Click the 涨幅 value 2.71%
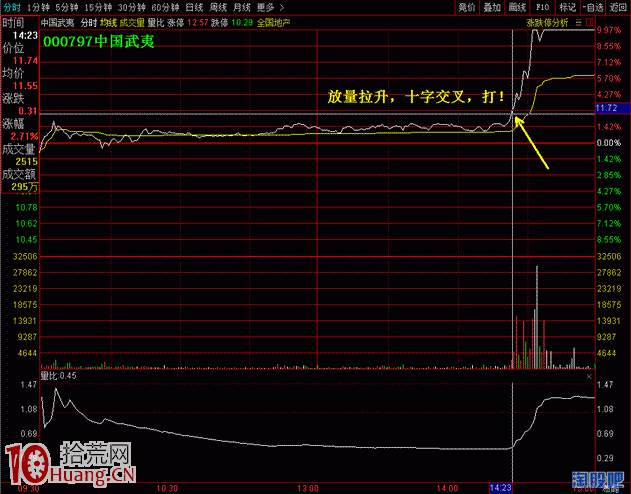Screen dimensions: 631x494 pyautogui.click(x=24, y=136)
